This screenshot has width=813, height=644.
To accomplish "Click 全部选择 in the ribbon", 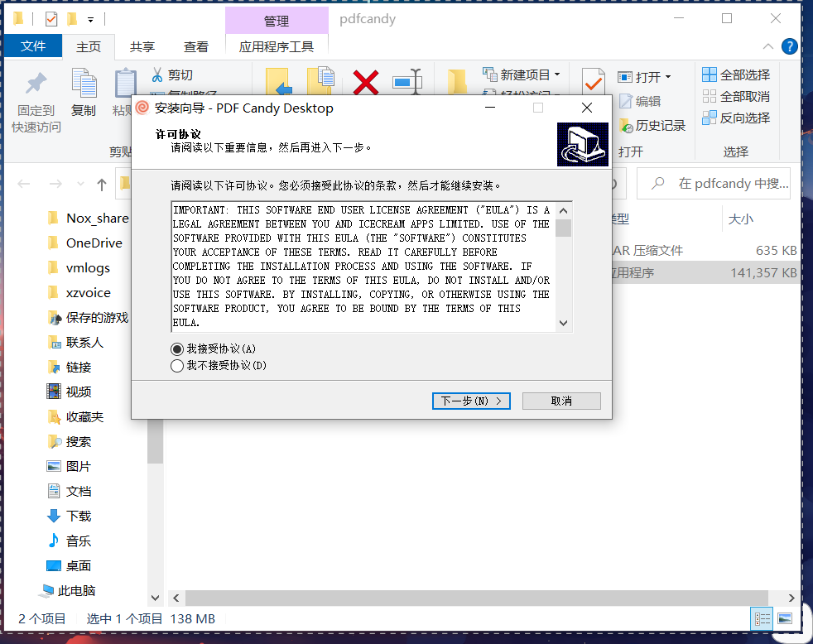I will tap(736, 74).
